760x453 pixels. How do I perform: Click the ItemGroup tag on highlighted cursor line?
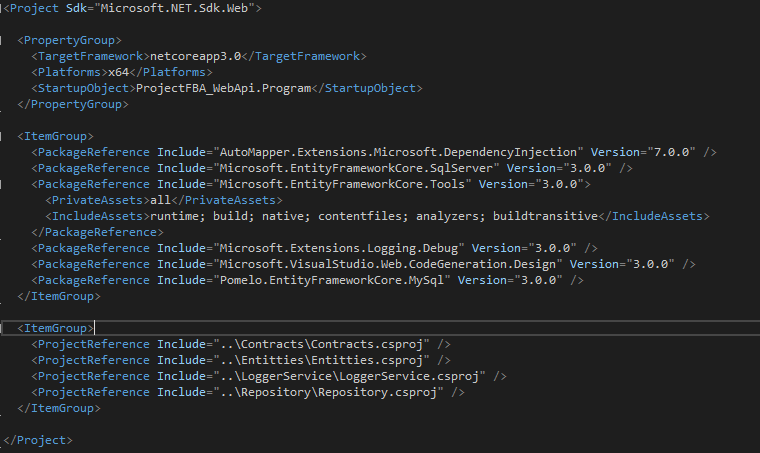(55, 328)
